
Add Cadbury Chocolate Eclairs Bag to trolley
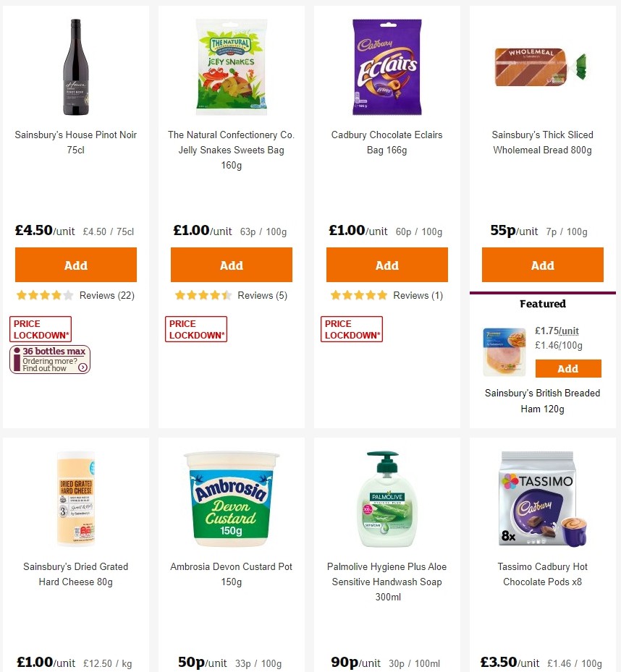[386, 265]
